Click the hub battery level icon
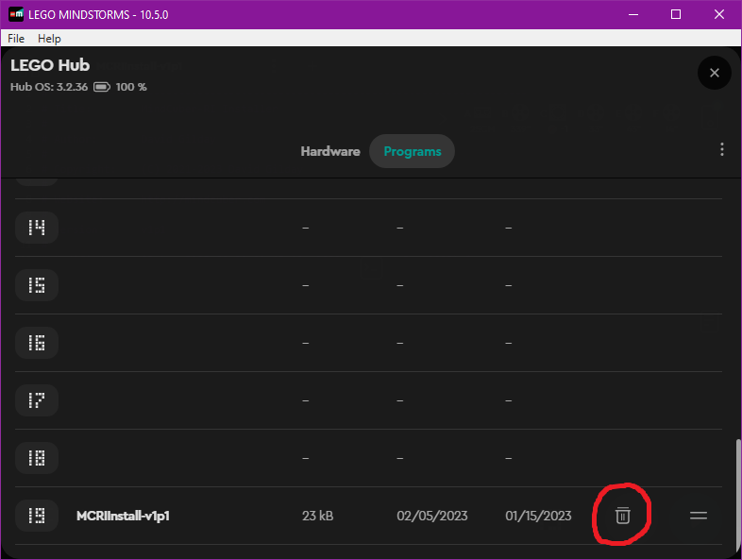This screenshot has width=742, height=560. pyautogui.click(x=102, y=87)
